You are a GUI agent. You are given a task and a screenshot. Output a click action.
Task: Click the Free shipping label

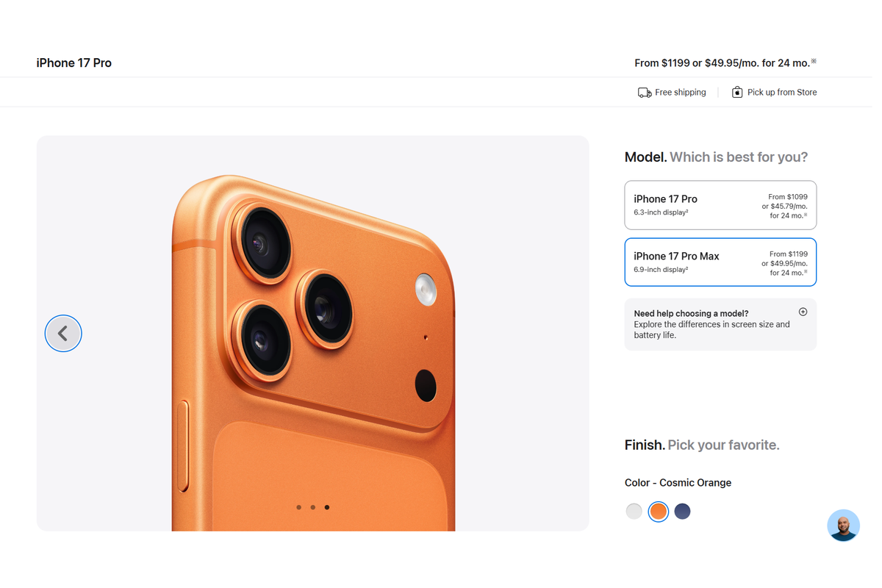681,92
